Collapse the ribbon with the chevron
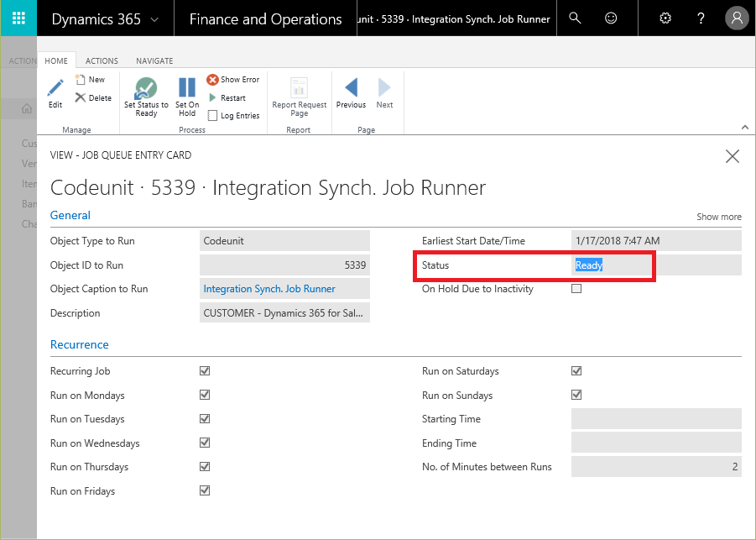Image resolution: width=756 pixels, height=540 pixels. 745,128
